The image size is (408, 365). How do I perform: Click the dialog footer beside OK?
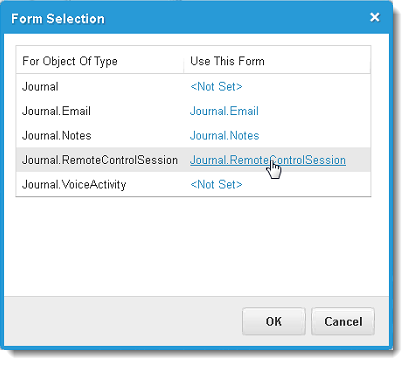(x=123, y=321)
